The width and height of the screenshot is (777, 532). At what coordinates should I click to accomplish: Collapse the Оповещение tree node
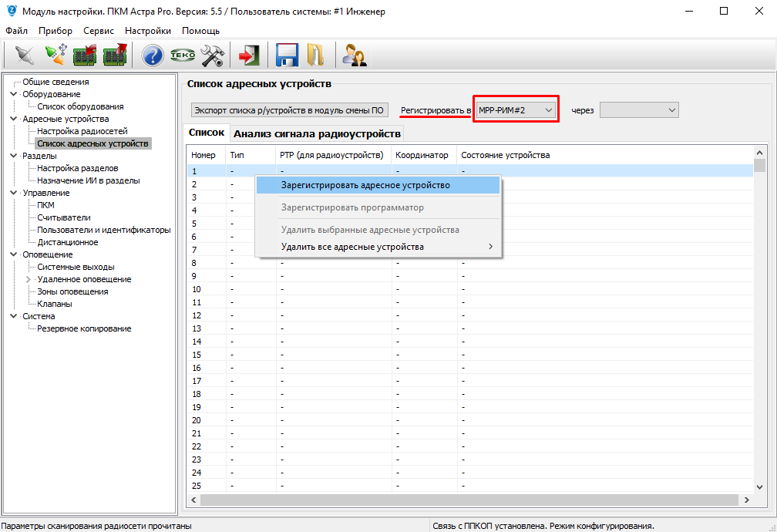(13, 254)
